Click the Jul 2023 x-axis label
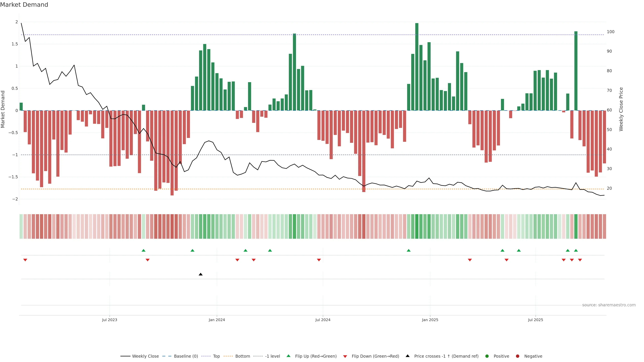 [110, 320]
